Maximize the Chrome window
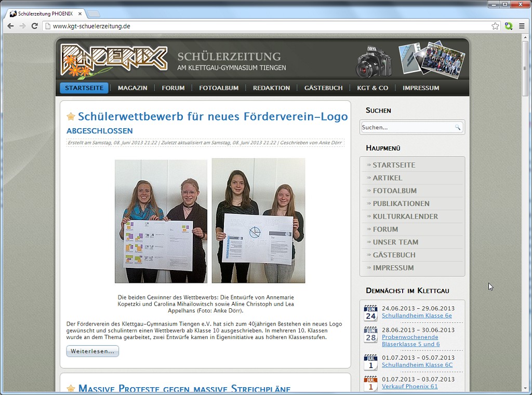532x395 pixels. 505,4
